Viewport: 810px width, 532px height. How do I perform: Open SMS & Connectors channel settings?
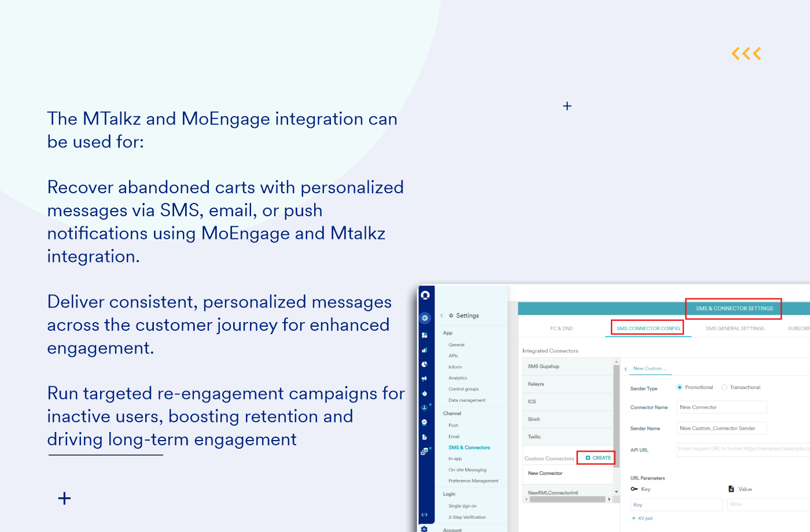469,448
